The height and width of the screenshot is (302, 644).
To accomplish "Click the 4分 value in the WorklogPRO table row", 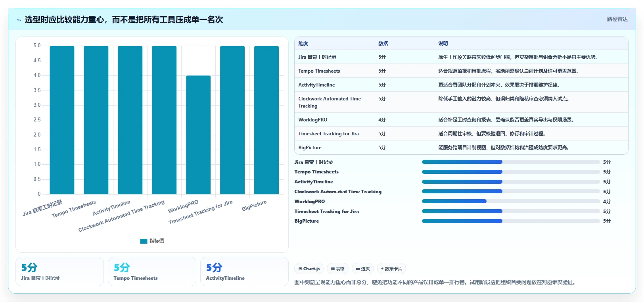I will pyautogui.click(x=382, y=120).
